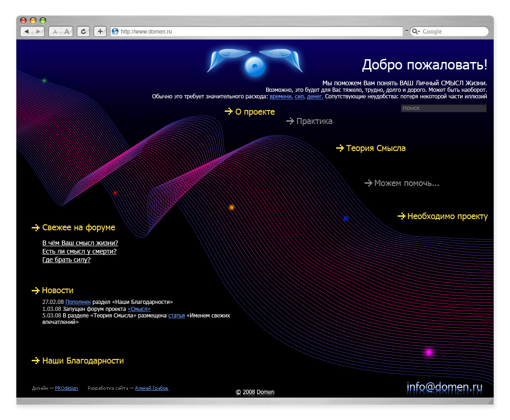Click the arrow icon beside Необходимо проекту

pos(402,216)
